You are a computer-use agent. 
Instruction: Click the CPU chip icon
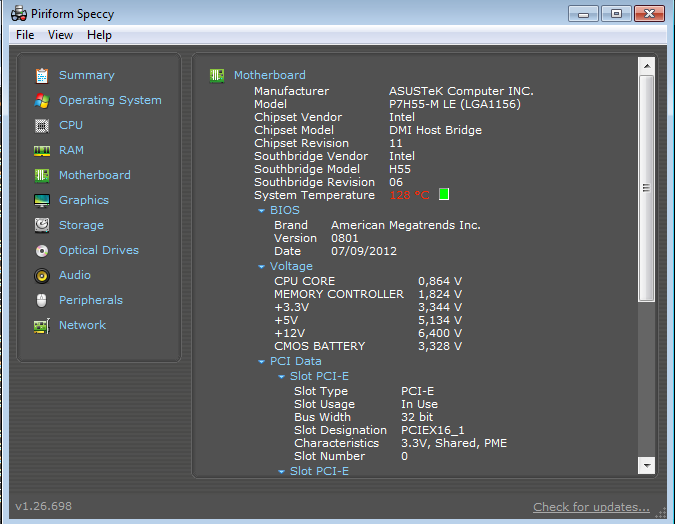click(x=42, y=126)
